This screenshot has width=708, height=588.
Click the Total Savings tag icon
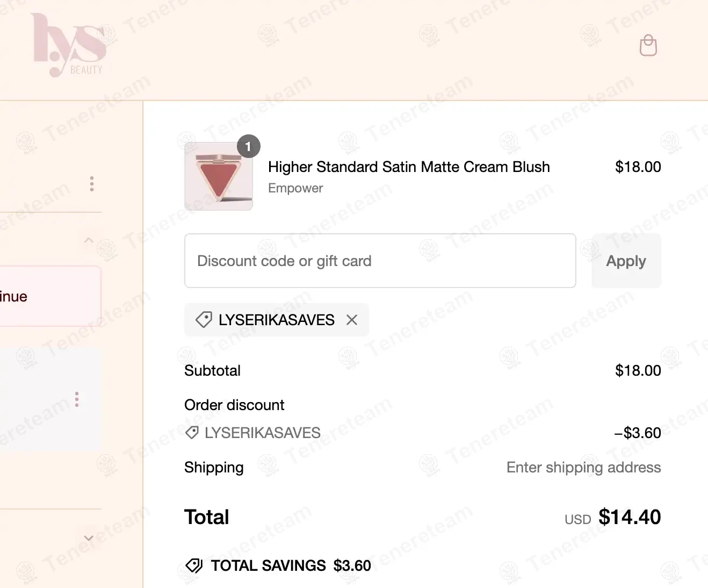194,565
